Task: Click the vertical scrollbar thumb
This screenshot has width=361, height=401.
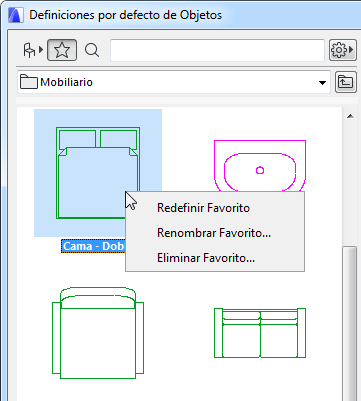Action: pos(350,323)
